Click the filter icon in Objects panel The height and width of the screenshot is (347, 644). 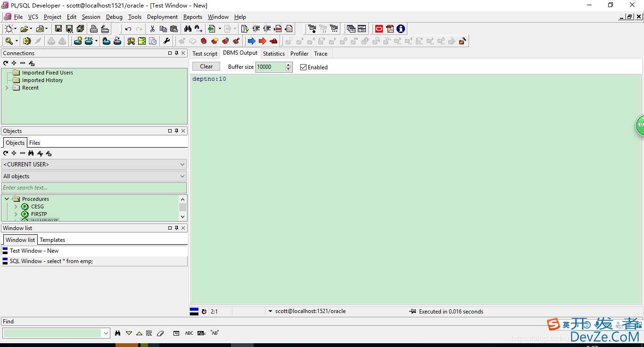tap(40, 153)
